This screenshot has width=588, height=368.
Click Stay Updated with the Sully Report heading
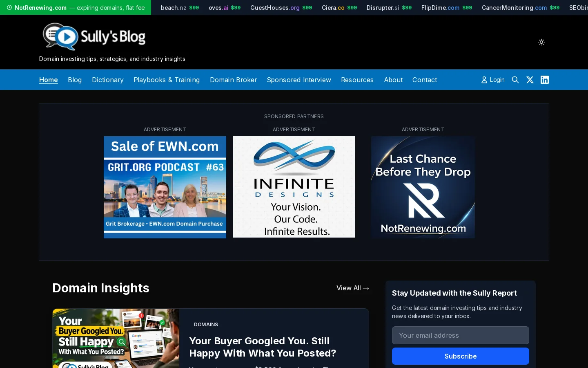454,293
